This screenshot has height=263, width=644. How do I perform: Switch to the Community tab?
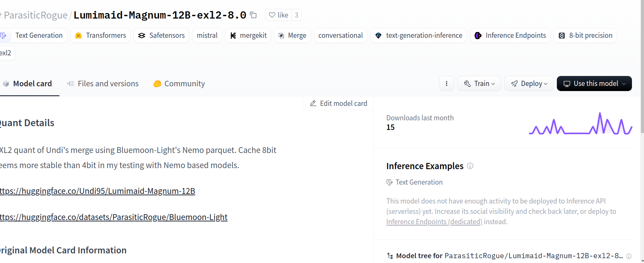tap(179, 84)
